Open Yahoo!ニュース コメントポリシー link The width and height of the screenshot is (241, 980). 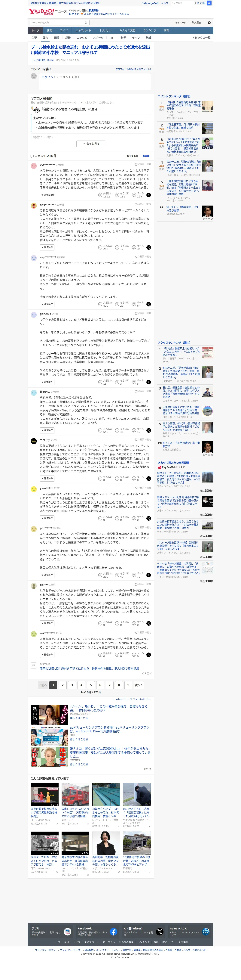point(133,699)
